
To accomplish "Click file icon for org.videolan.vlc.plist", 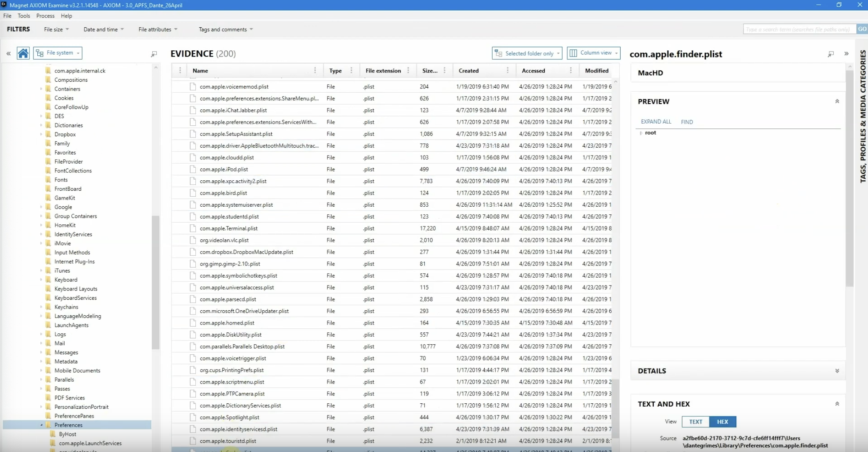I will (x=193, y=240).
